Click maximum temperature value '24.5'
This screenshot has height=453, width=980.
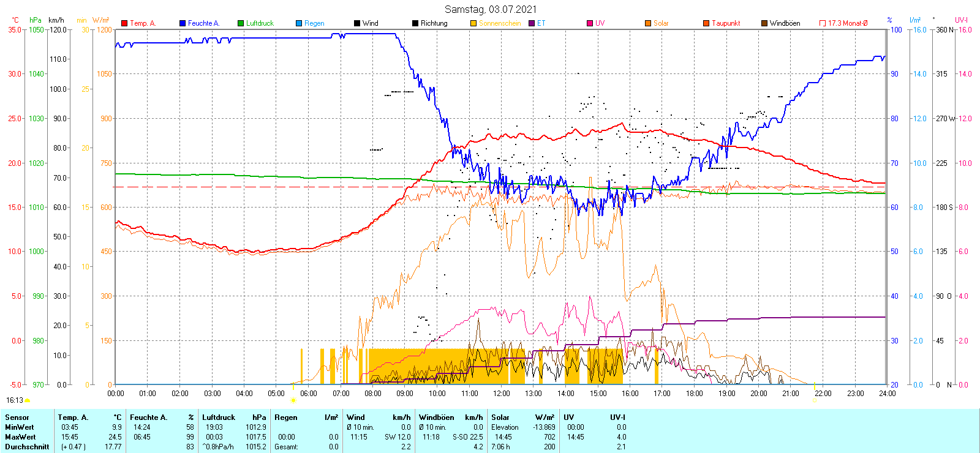pos(115,437)
